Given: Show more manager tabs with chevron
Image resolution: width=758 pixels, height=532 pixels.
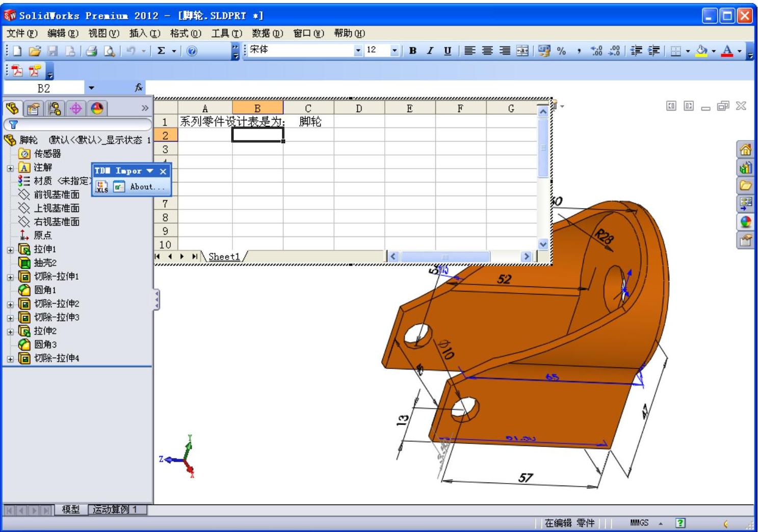Looking at the screenshot, I should tap(145, 108).
